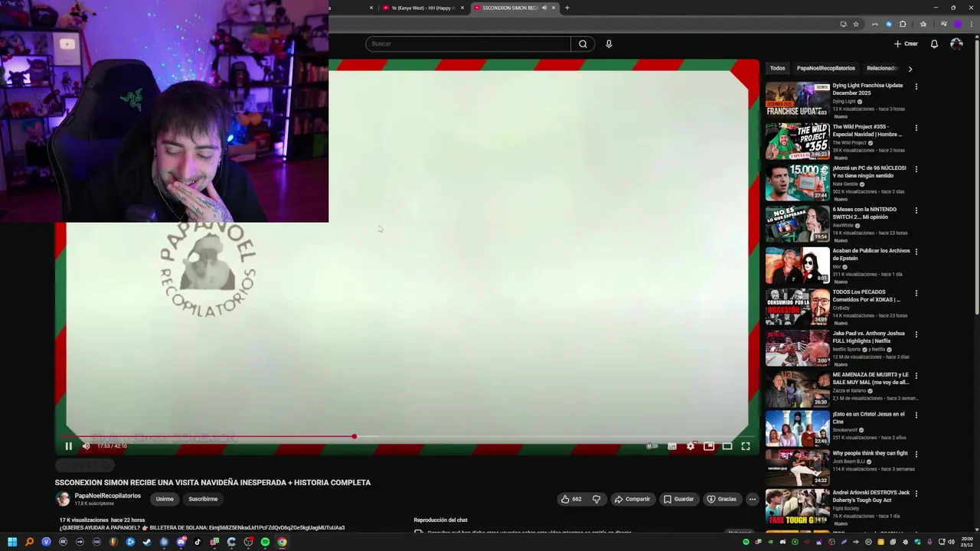Open the Chrome extensions puzzle icon

(x=903, y=24)
